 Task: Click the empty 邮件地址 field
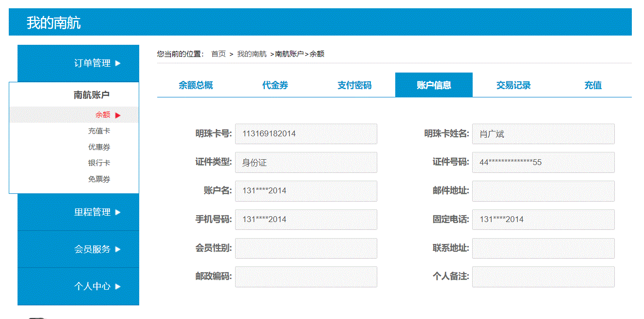[x=543, y=191]
